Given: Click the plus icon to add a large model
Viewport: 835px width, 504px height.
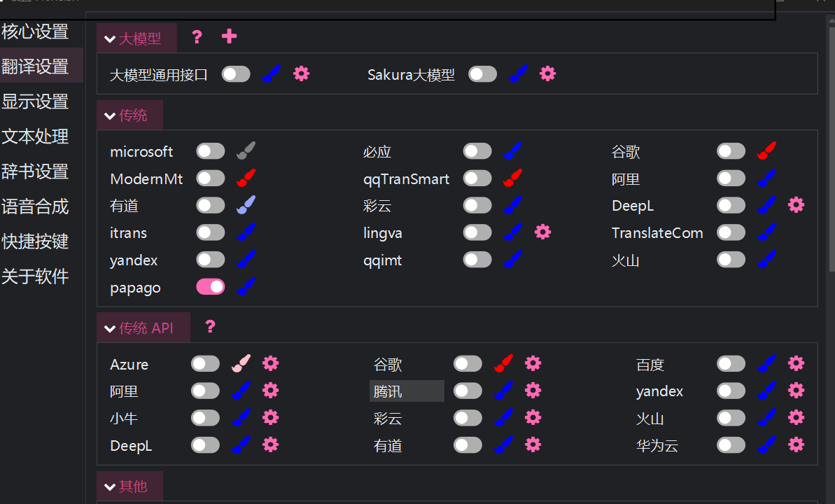Looking at the screenshot, I should click(229, 37).
